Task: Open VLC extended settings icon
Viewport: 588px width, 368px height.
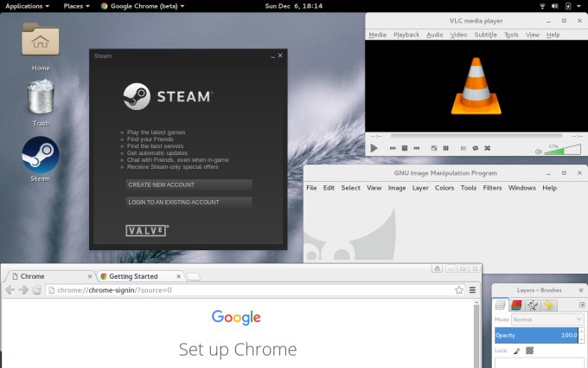Action: click(x=446, y=148)
